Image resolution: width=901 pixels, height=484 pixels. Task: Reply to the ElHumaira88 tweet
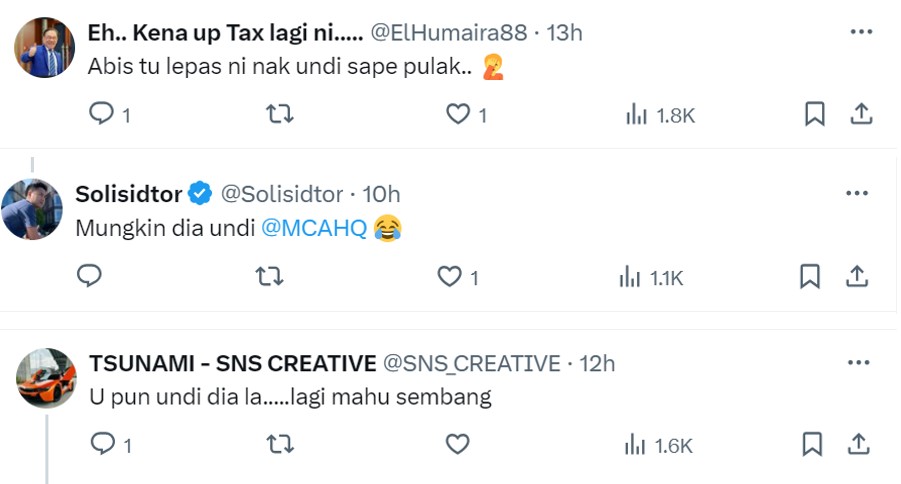click(102, 114)
